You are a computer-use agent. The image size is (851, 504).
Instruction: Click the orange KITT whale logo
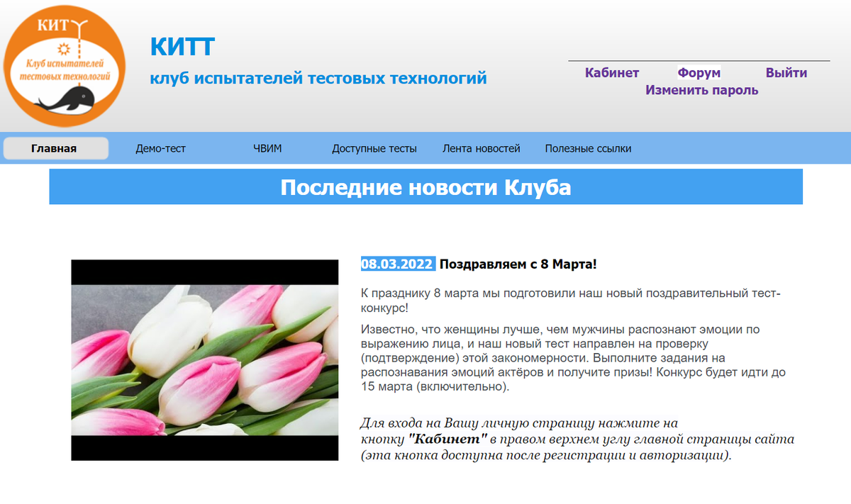65,65
